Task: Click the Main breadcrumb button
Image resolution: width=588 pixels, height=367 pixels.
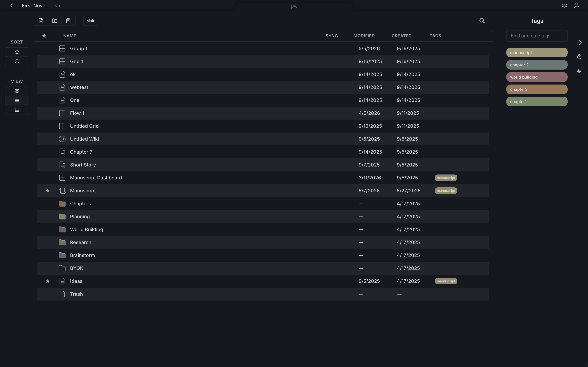Action: pos(91,21)
